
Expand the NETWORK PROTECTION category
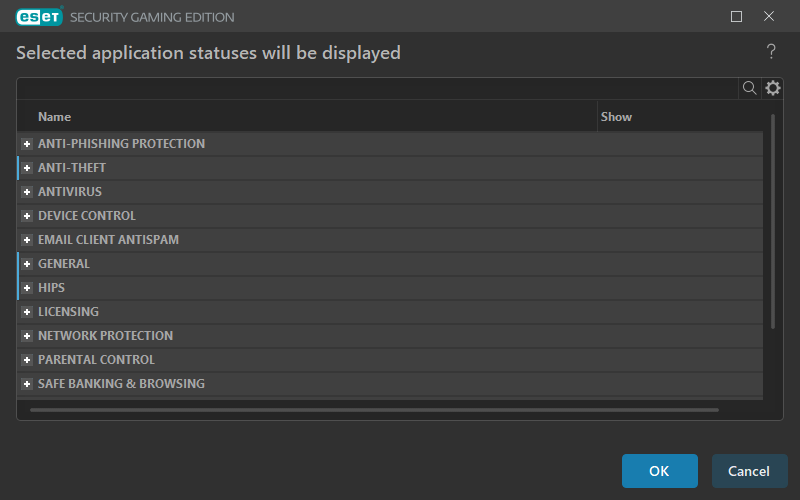click(27, 336)
